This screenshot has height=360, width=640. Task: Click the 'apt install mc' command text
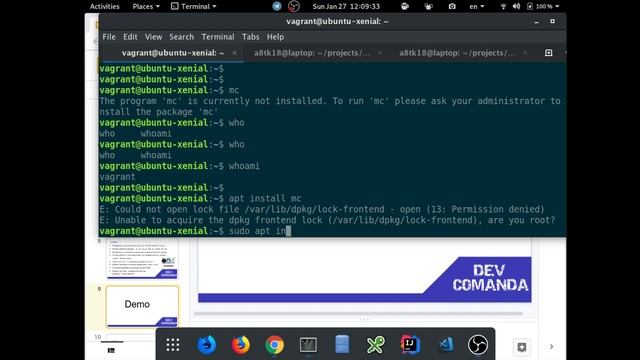(265, 198)
